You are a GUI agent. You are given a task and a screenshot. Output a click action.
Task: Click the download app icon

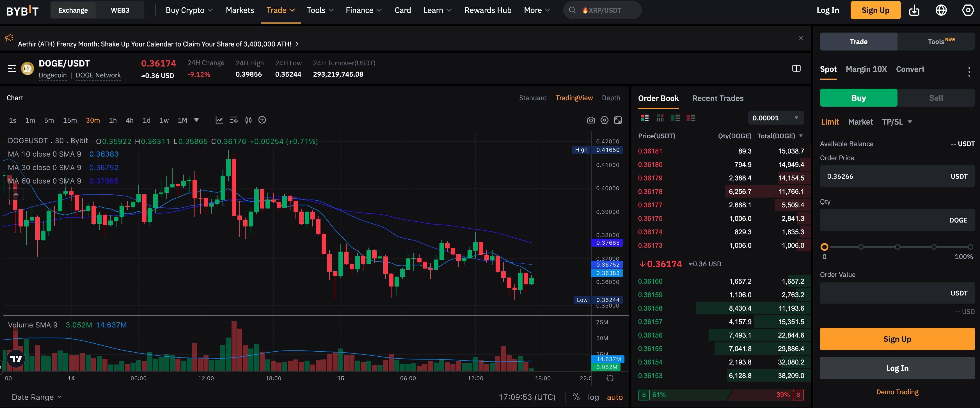coord(914,10)
